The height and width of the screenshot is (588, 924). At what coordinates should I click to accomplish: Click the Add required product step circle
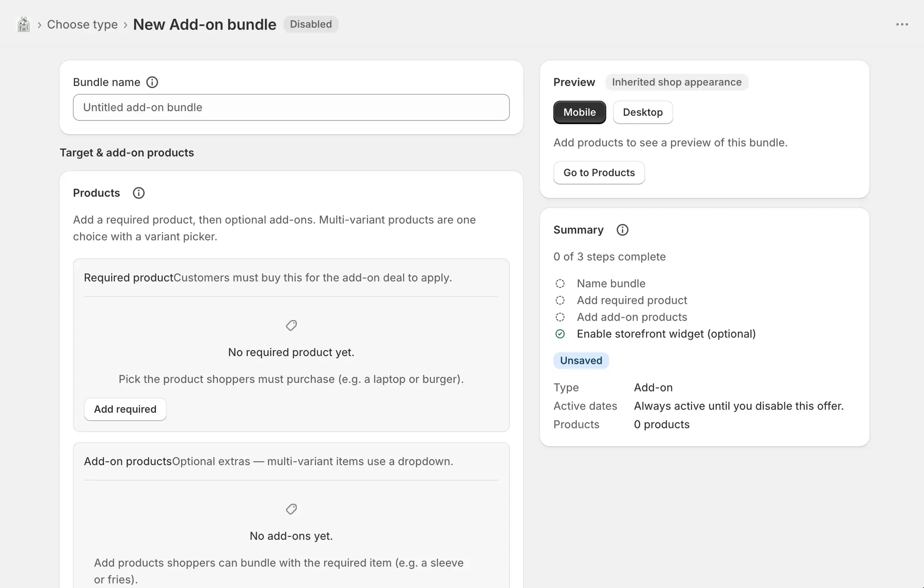pos(560,300)
